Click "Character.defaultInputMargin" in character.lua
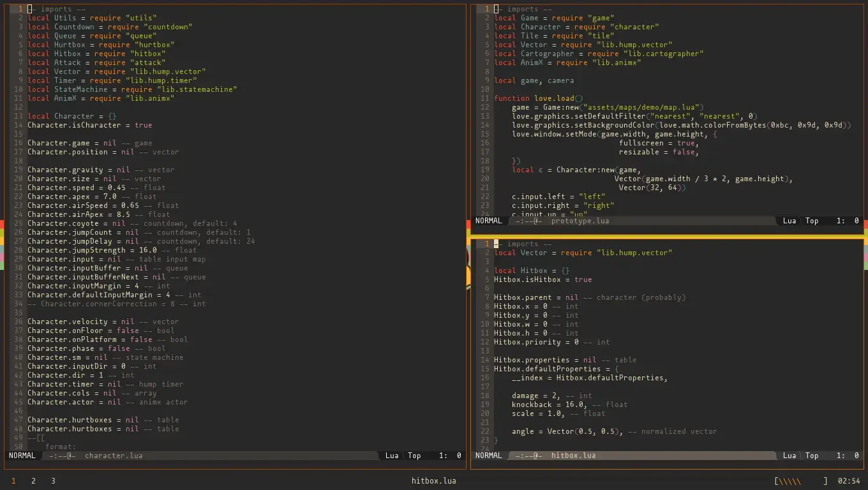Screen dimensions: 868x490 pos(90,295)
